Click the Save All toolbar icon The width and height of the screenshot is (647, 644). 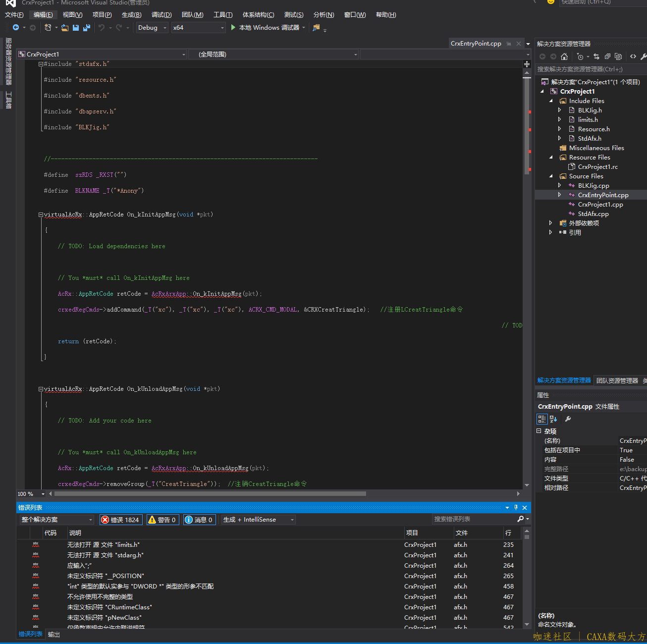click(87, 28)
